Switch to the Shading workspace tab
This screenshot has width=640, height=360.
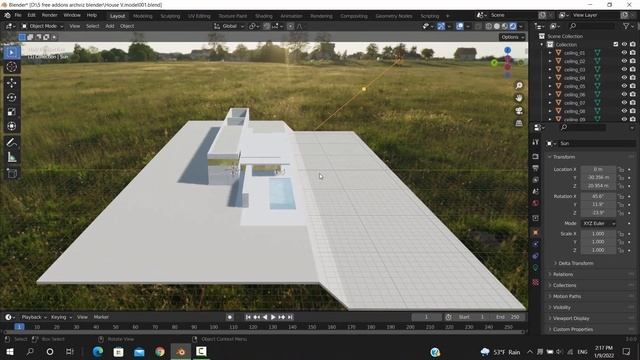(264, 16)
